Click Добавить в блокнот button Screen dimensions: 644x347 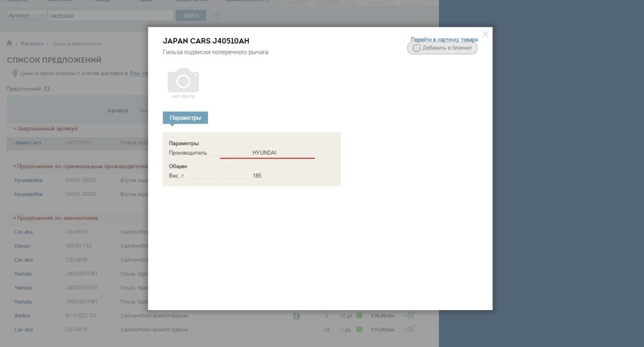pyautogui.click(x=442, y=48)
